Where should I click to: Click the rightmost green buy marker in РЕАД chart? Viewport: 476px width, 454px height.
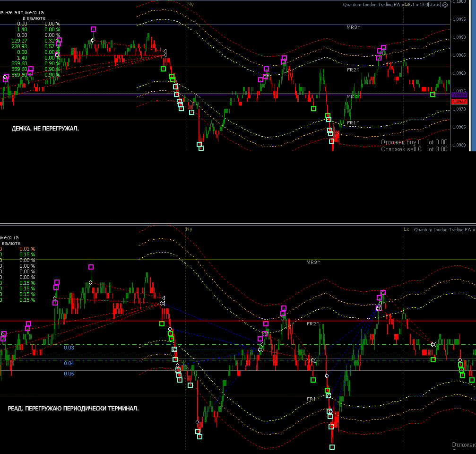[x=472, y=380]
